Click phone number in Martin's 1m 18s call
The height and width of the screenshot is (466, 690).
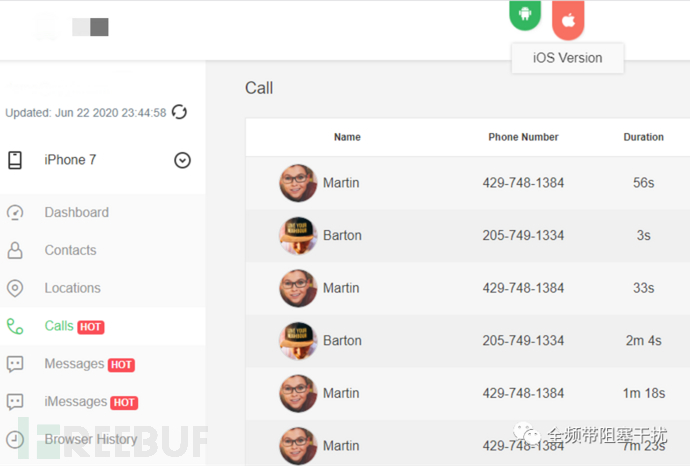click(523, 393)
